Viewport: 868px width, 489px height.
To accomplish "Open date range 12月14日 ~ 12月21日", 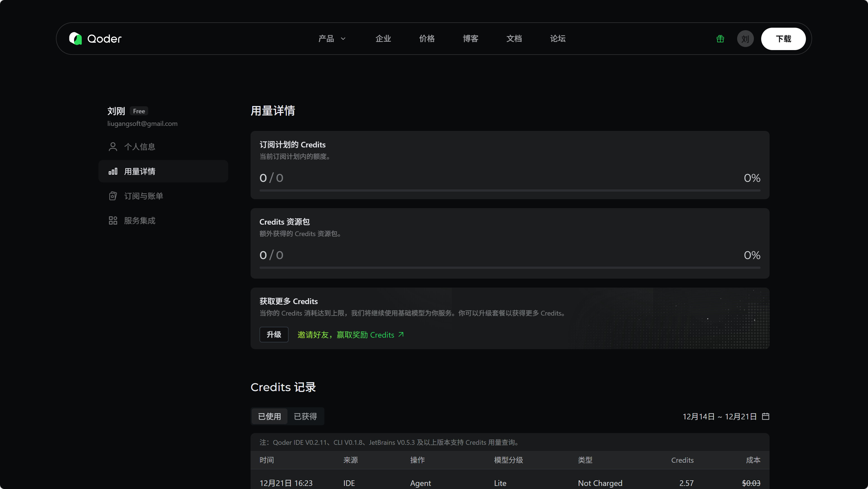I will [720, 417].
